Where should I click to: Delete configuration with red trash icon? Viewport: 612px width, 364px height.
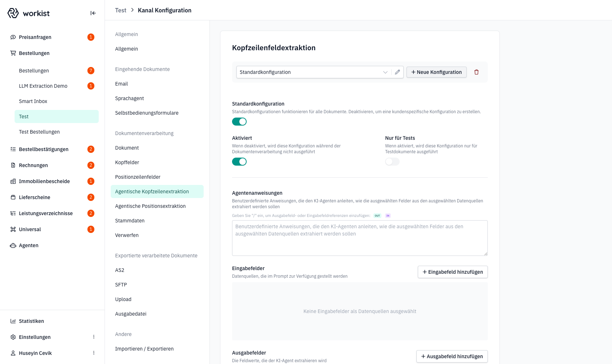[476, 72]
